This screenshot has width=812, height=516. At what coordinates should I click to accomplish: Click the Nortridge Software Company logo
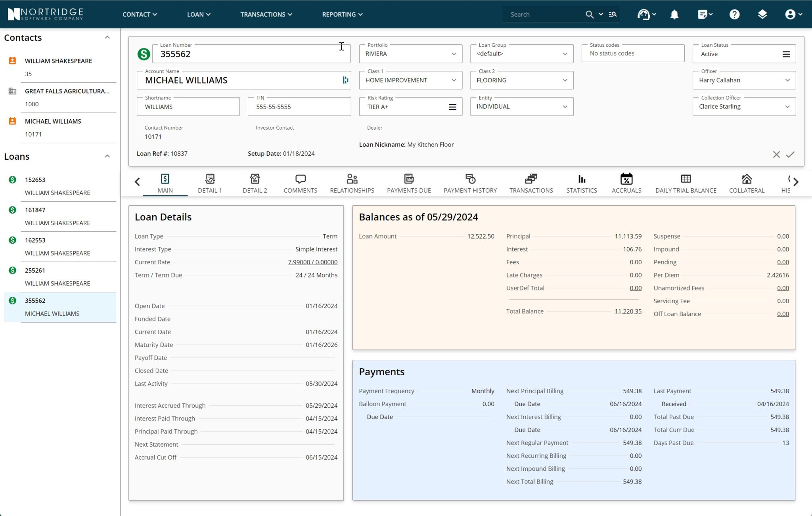pyautogui.click(x=45, y=14)
